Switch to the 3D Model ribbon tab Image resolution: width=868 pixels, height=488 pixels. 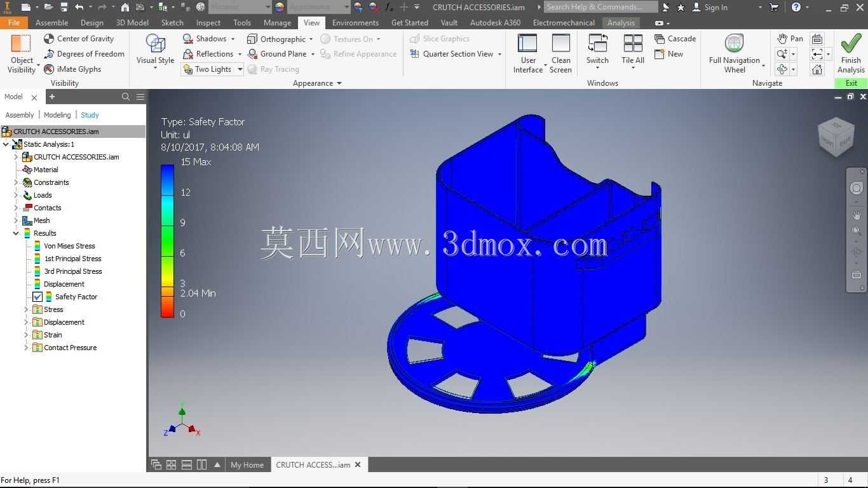coord(132,22)
